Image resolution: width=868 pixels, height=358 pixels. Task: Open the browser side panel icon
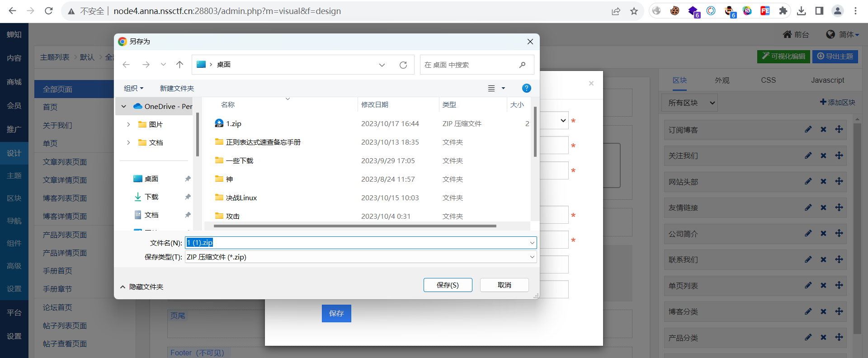tap(819, 11)
